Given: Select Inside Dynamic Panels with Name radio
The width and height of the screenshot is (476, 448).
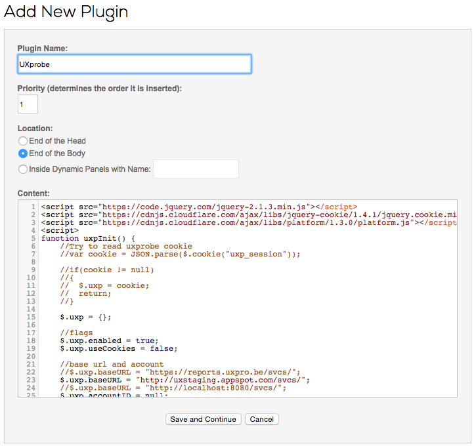Looking at the screenshot, I should [x=23, y=169].
